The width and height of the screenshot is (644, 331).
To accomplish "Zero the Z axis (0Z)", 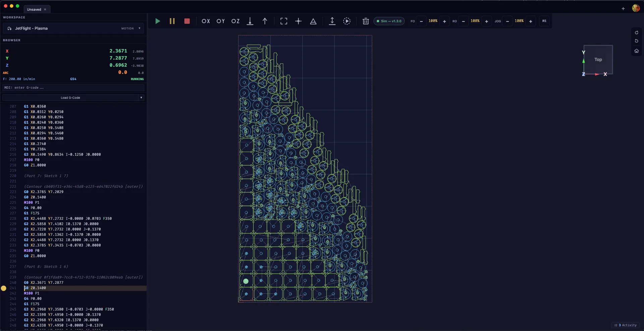I will pos(235,21).
